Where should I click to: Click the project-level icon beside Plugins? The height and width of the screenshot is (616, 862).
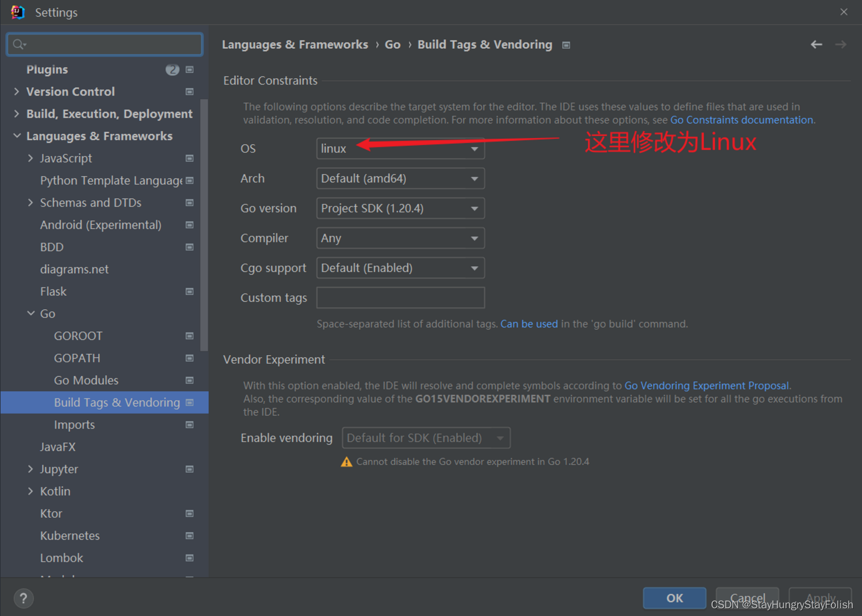click(189, 69)
